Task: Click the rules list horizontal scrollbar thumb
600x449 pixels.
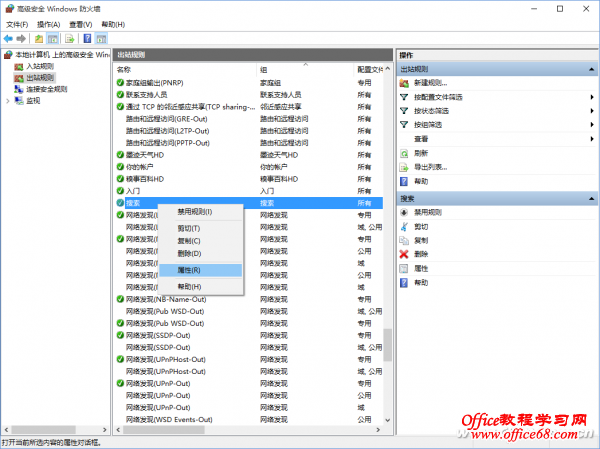Action: coord(164,430)
